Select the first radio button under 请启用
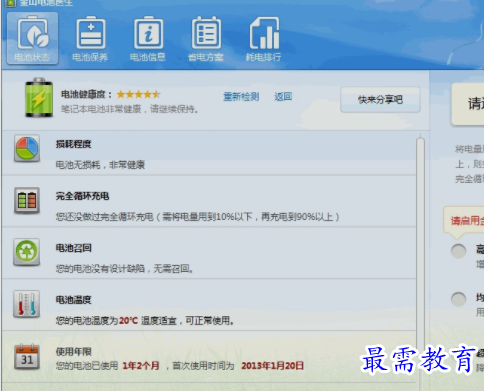The height and width of the screenshot is (391, 484). (x=459, y=251)
